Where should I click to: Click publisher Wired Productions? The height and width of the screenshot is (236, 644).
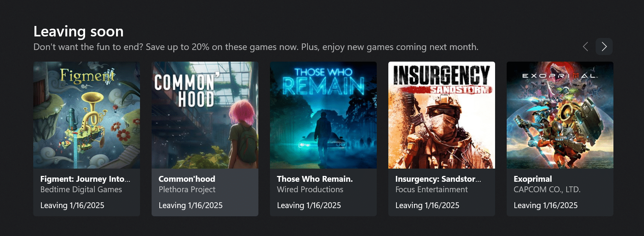[310, 189]
